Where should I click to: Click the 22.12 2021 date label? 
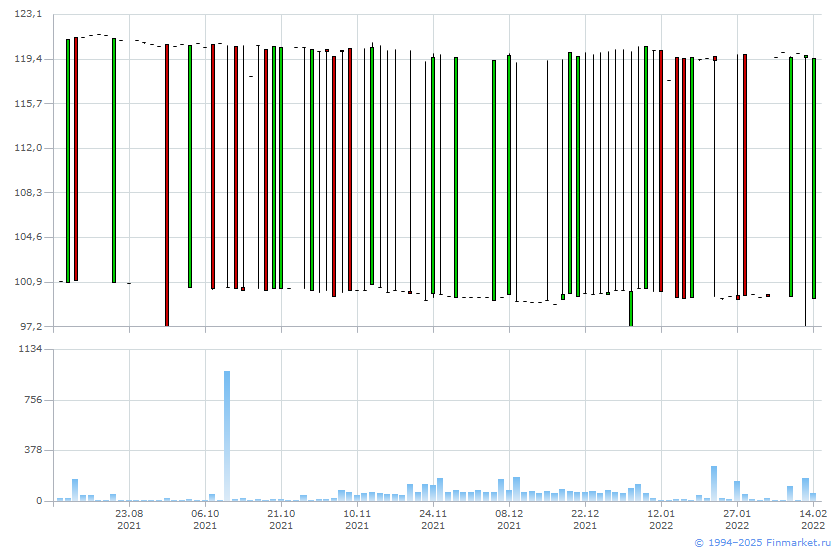(585, 519)
